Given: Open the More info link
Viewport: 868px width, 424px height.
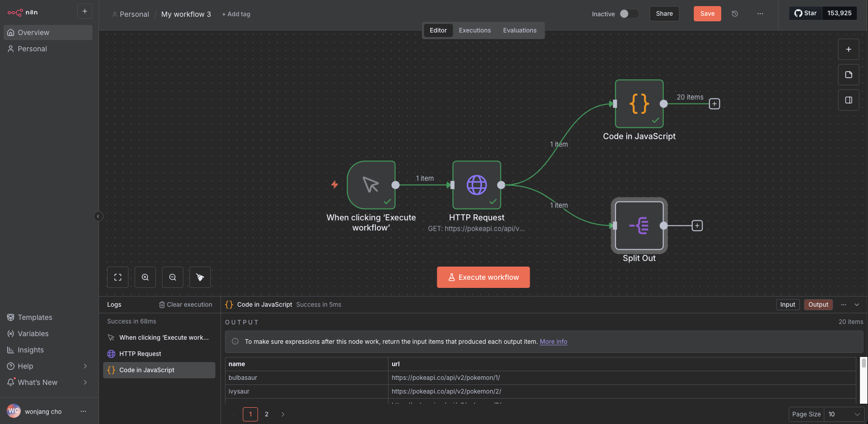Looking at the screenshot, I should (x=554, y=342).
